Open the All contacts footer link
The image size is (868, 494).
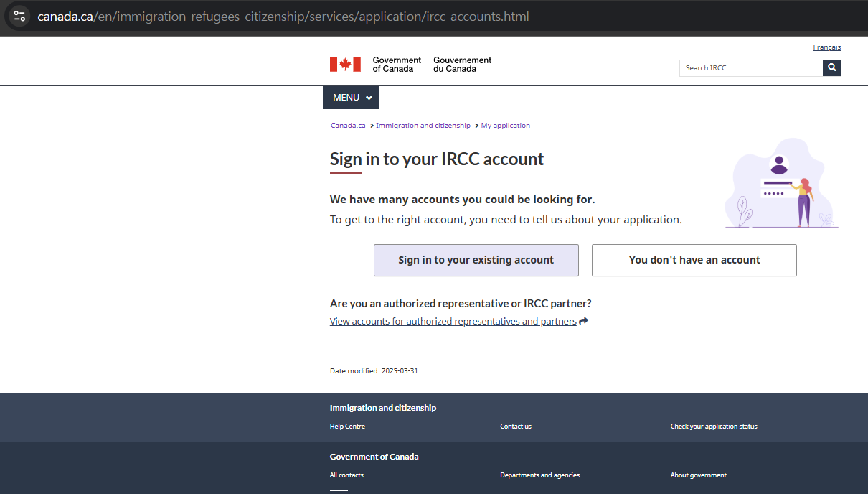[346, 475]
